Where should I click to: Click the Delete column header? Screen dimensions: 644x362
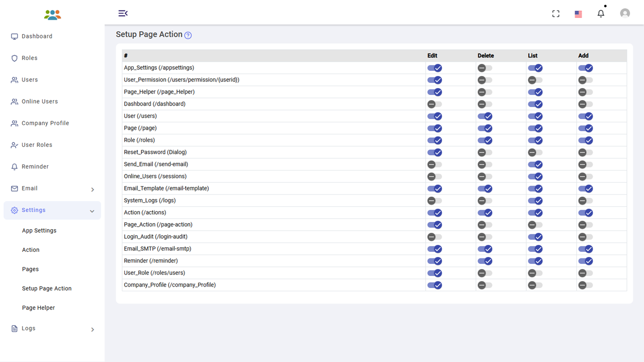coord(486,56)
